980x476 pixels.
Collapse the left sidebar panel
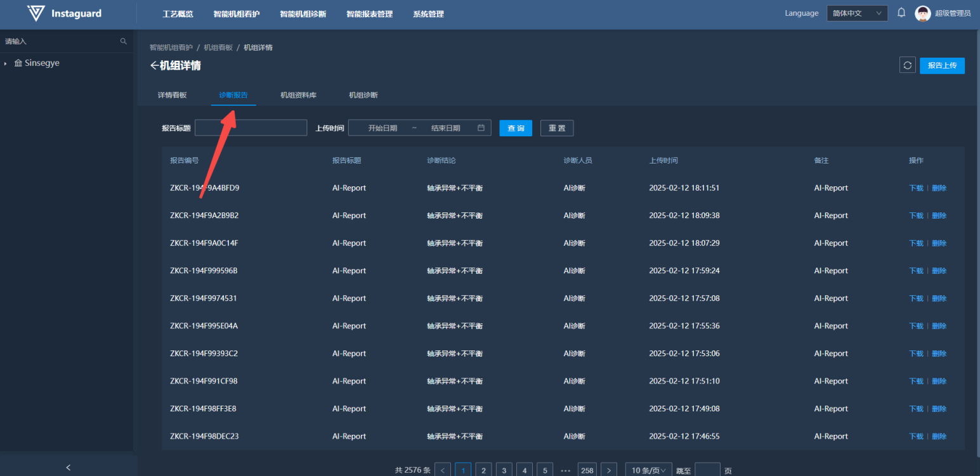(69, 468)
